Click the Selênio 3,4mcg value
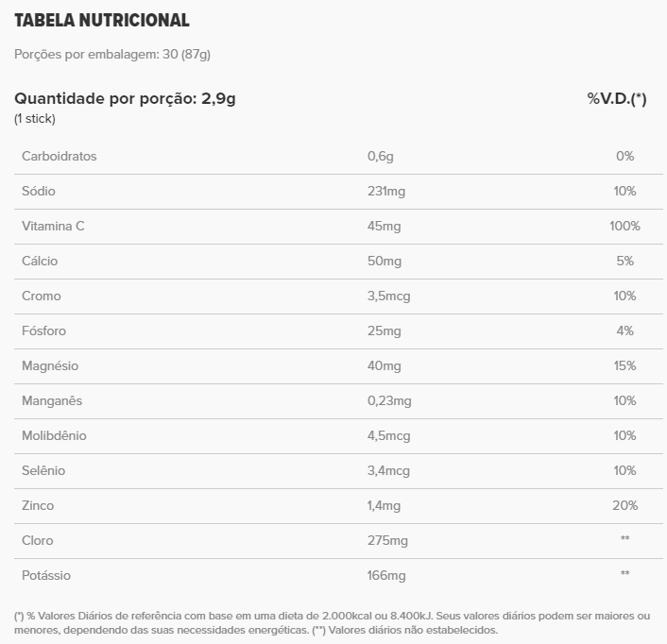667x644 pixels. tap(388, 470)
